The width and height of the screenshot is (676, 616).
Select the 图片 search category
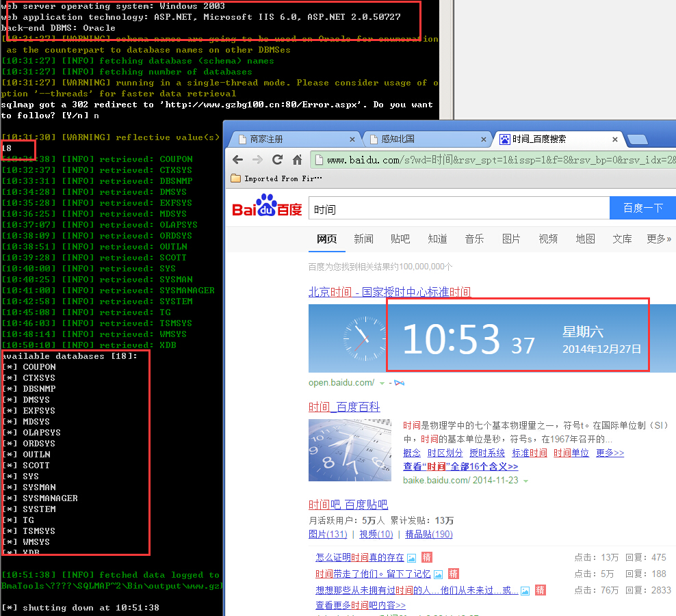(x=511, y=239)
